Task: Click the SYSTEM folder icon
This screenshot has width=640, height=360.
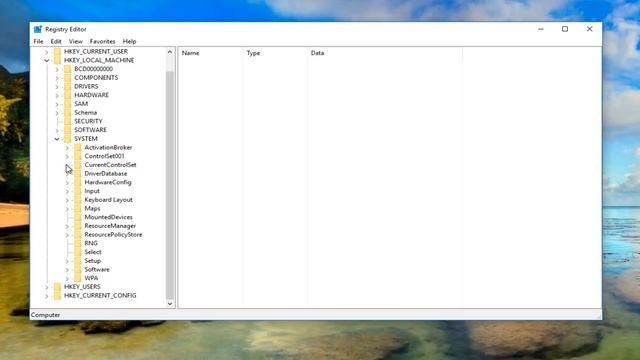Action: 67,139
